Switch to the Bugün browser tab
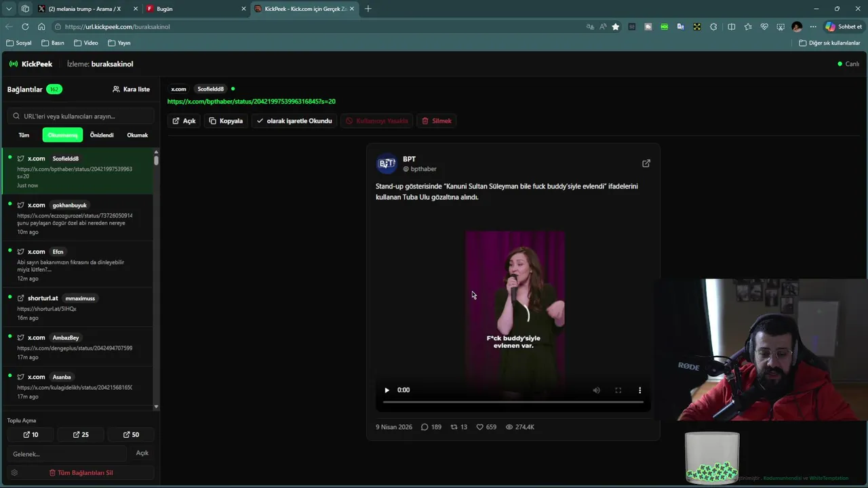Image resolution: width=868 pixels, height=488 pixels. tap(196, 9)
